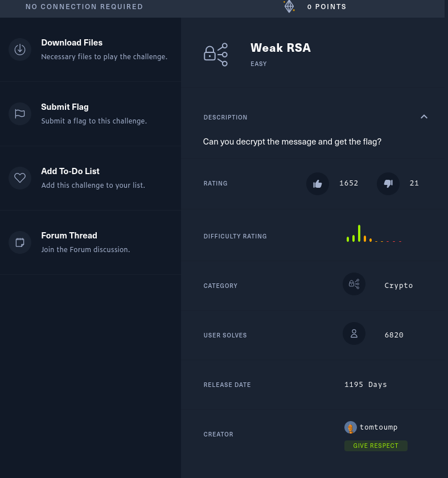Click the Submit Flag flag icon

(20, 114)
